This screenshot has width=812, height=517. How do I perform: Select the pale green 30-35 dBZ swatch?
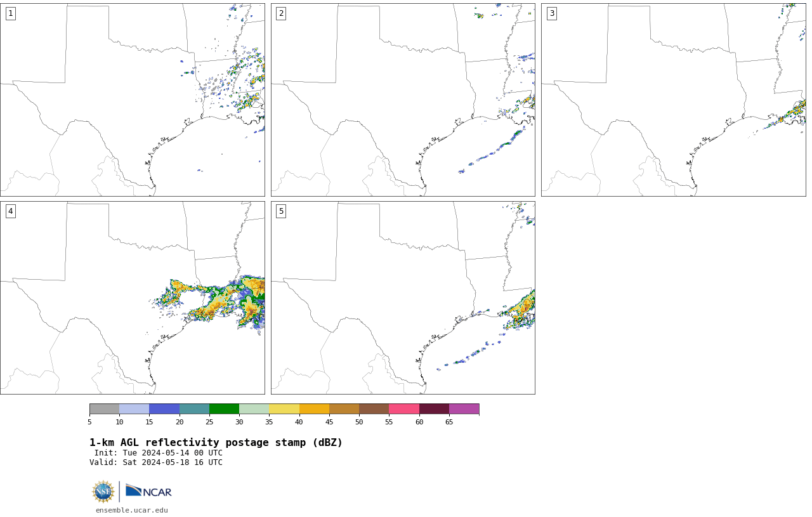(x=254, y=409)
